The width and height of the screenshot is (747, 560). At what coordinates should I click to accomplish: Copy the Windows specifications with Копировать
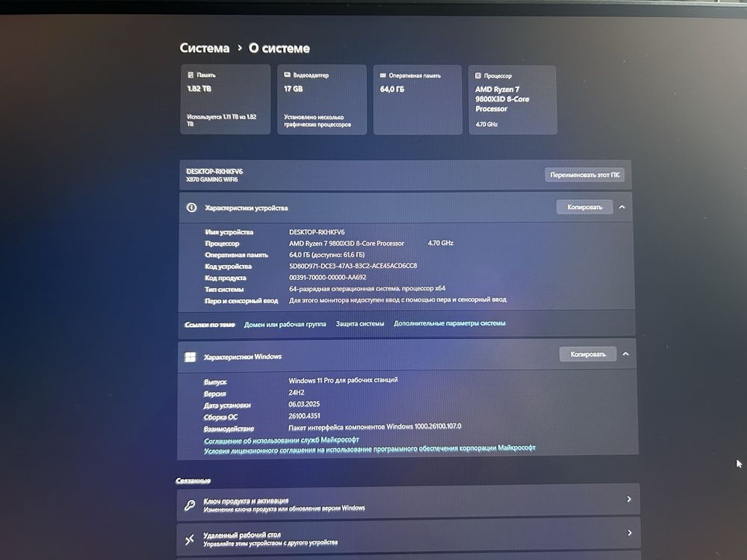pos(588,354)
